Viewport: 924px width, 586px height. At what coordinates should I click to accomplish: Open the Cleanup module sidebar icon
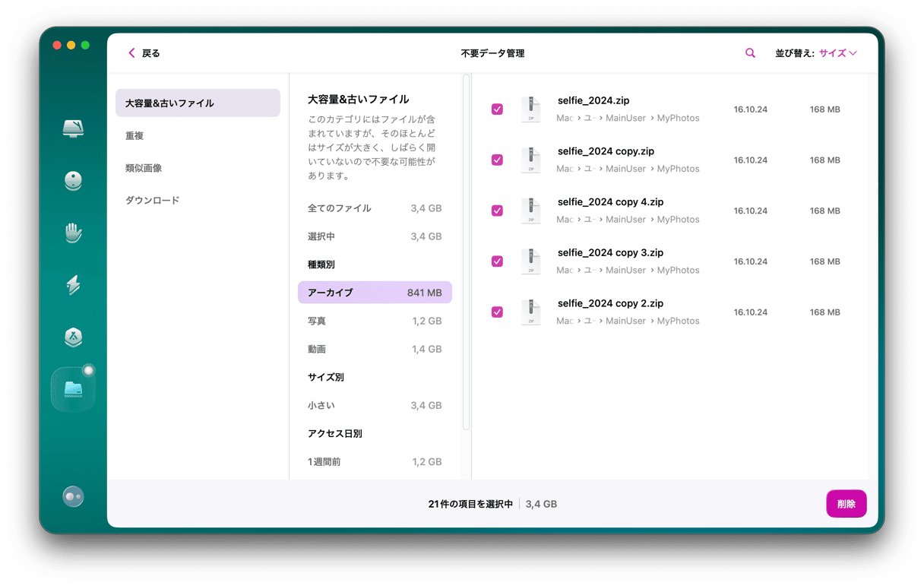click(x=73, y=180)
